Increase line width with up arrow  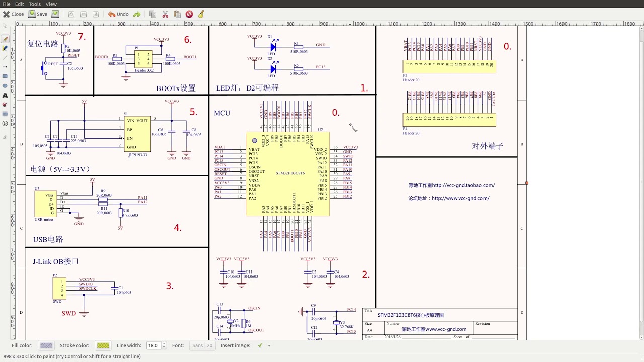click(164, 343)
